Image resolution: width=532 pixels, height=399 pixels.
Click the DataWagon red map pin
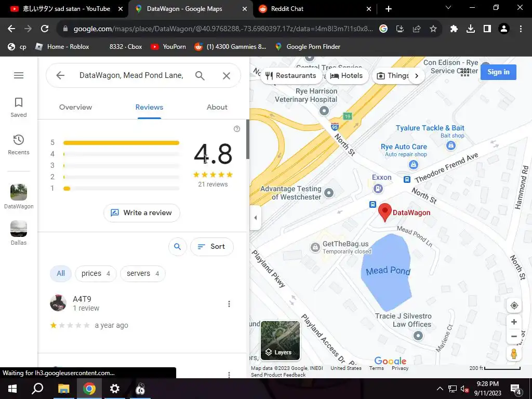pyautogui.click(x=385, y=212)
